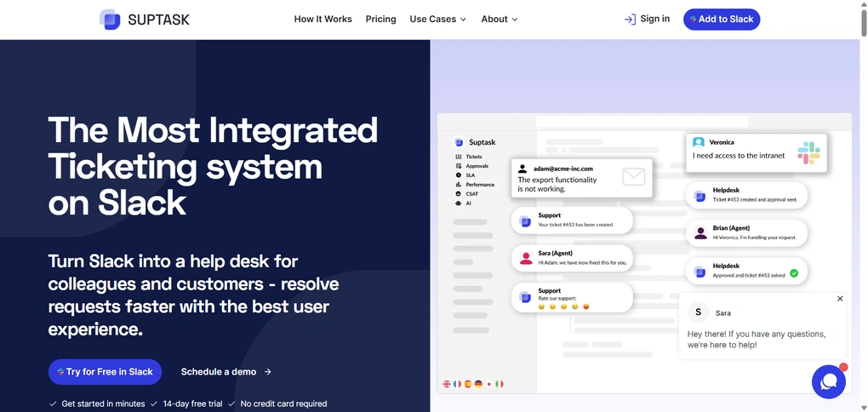This screenshot has height=412, width=868.
Task: Click the AI robot icon in the sidebar
Action: 459,203
